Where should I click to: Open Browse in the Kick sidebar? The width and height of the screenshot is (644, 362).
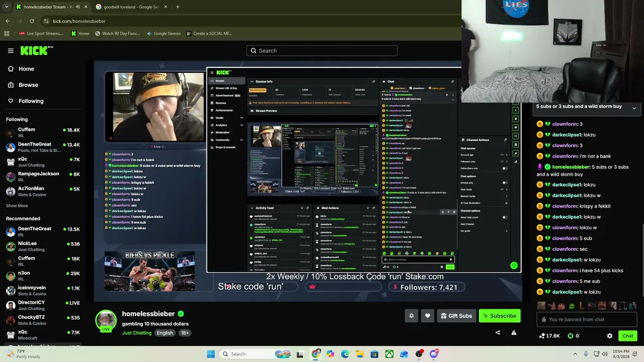(x=28, y=85)
